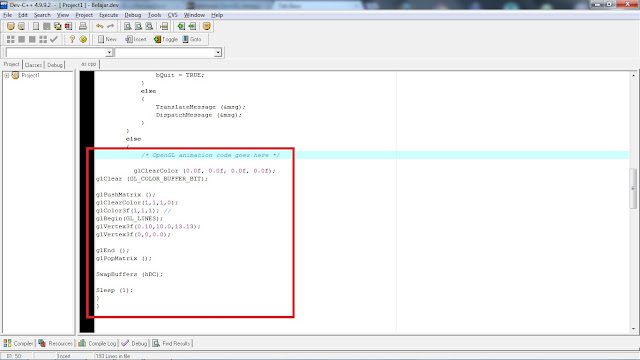The image size is (640, 360).
Task: Click the About Dev-C++ round yellow icon
Action: click(83, 39)
